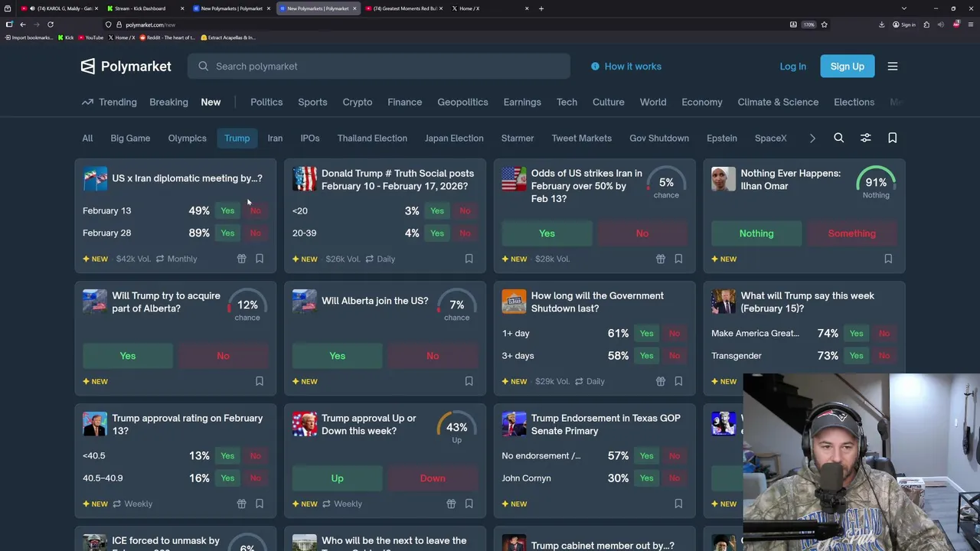
Task: Open the filter sliders icon
Action: pos(866,138)
